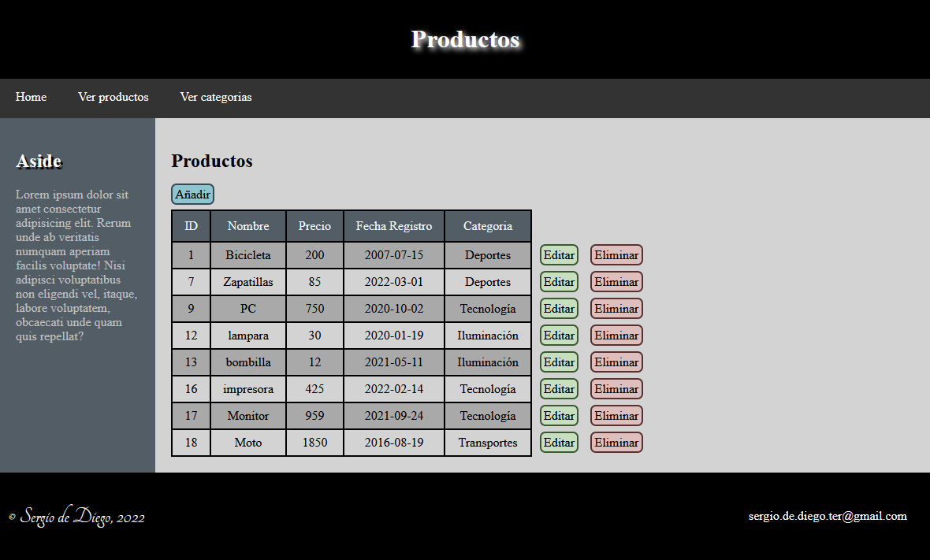The image size is (930, 560).
Task: Click the Aside heading
Action: [39, 161]
